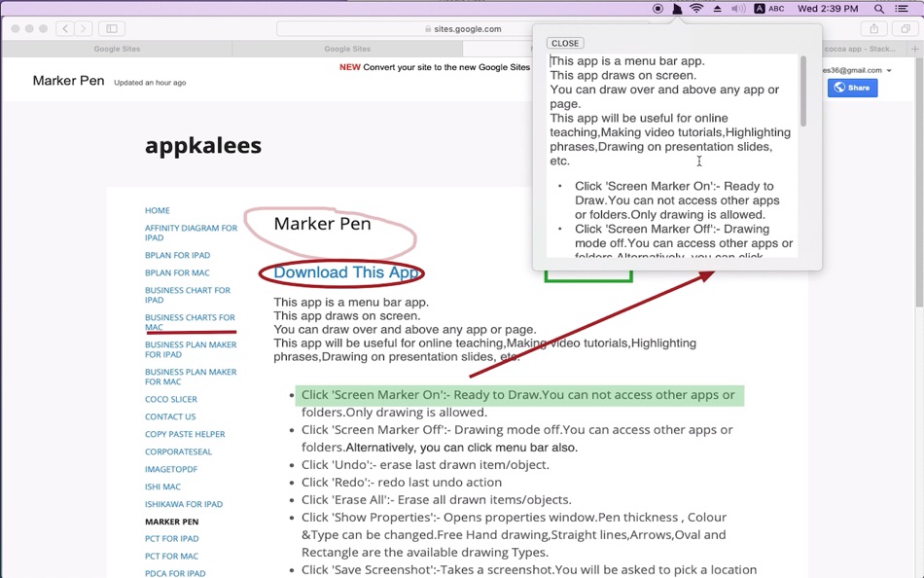924x578 pixels.
Task: Open BUSINESS CHARTS FOR MAC link
Action: [x=190, y=322]
